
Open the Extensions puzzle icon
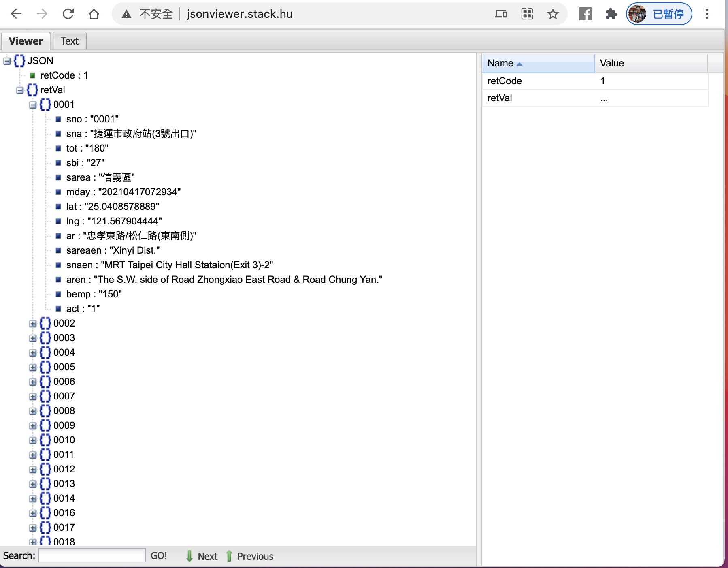click(x=611, y=14)
